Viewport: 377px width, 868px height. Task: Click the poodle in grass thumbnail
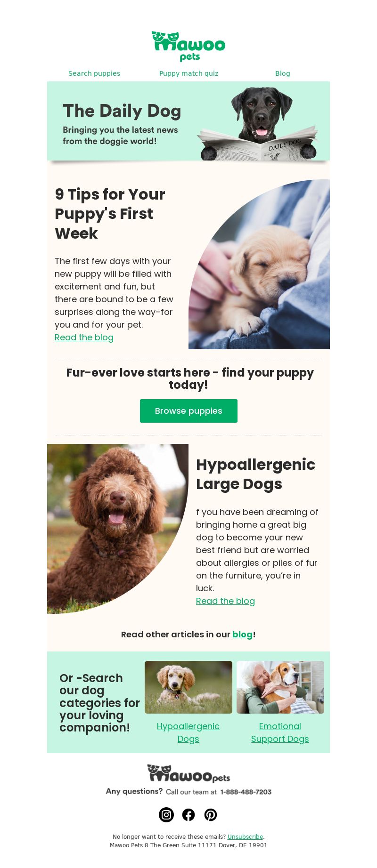[188, 687]
